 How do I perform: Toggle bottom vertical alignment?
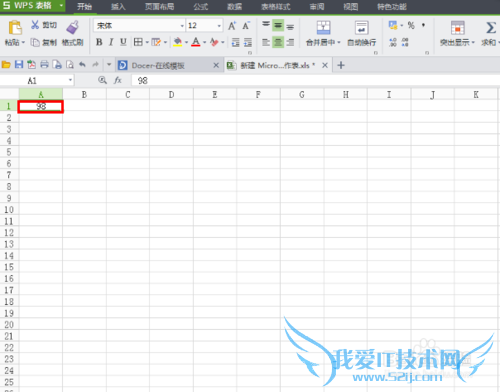pos(290,26)
